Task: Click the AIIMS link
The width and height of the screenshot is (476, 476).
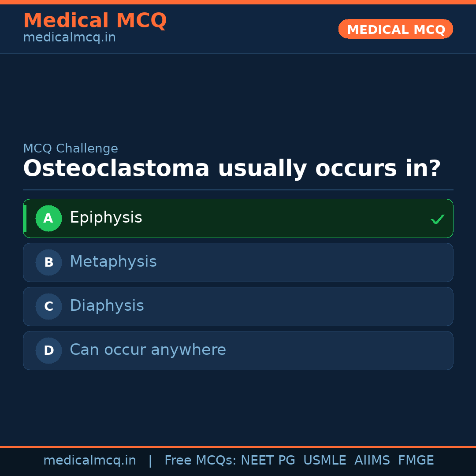Action: 372,460
